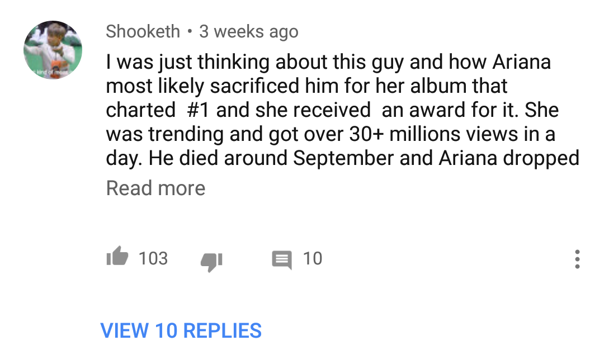Screen dimensions: 604x364
Task: Click the line starting 'charted #1'
Action: [x=332, y=110]
